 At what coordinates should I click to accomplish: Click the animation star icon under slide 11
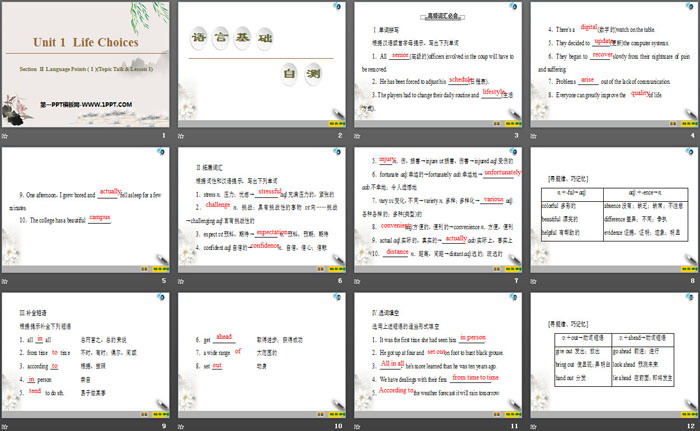357,427
